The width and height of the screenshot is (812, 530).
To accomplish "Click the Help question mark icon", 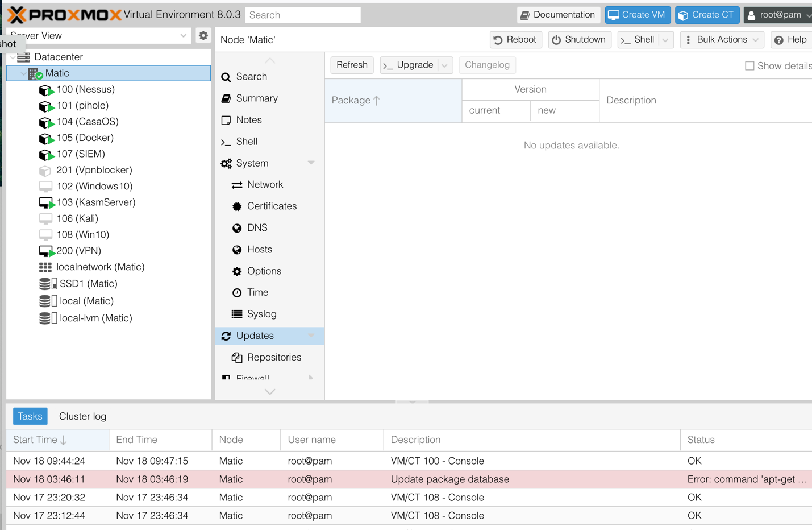I will pyautogui.click(x=779, y=40).
